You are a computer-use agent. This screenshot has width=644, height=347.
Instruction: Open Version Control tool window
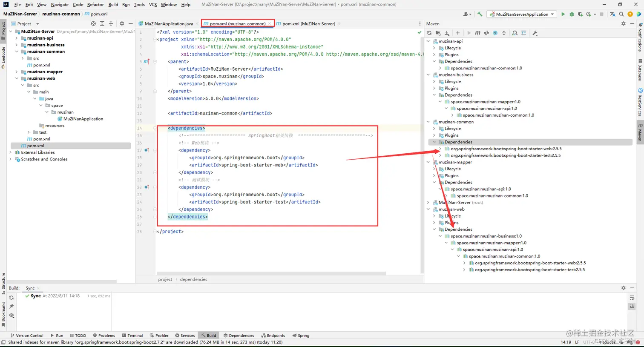(x=26, y=336)
